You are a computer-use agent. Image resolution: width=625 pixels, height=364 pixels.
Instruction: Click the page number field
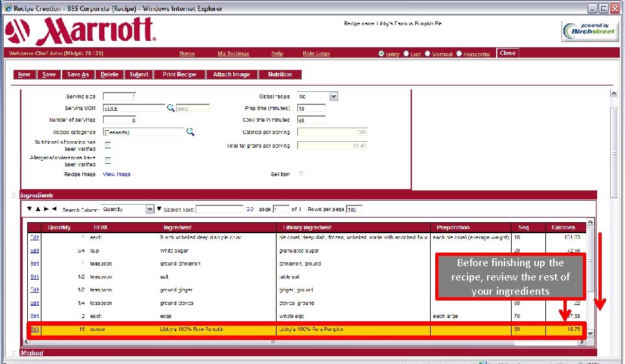point(281,209)
